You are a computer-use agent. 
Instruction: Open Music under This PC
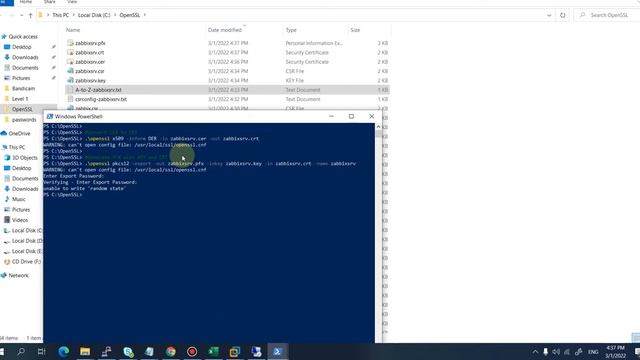(18, 199)
